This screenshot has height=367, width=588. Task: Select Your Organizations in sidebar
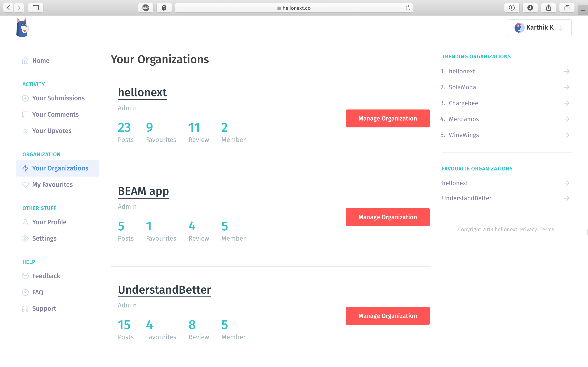(60, 168)
